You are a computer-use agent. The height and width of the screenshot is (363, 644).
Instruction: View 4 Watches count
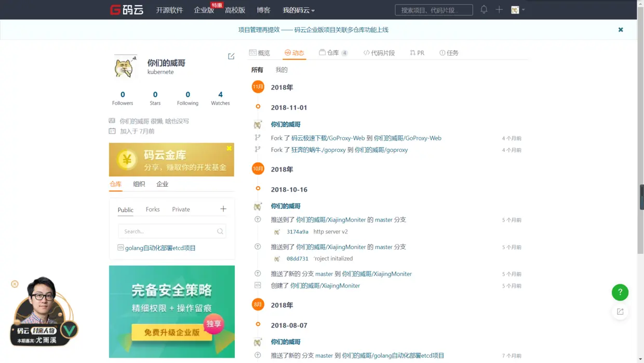click(220, 98)
